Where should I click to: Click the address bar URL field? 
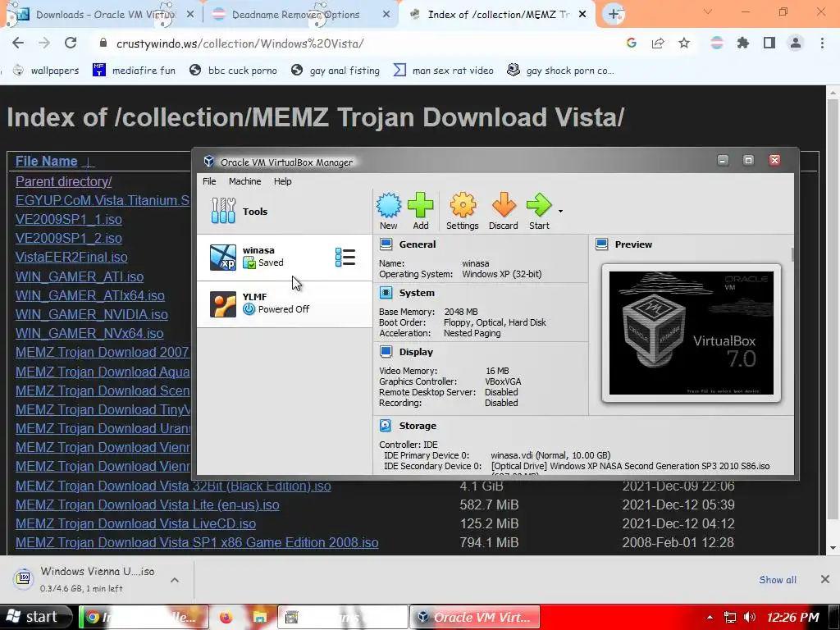354,43
